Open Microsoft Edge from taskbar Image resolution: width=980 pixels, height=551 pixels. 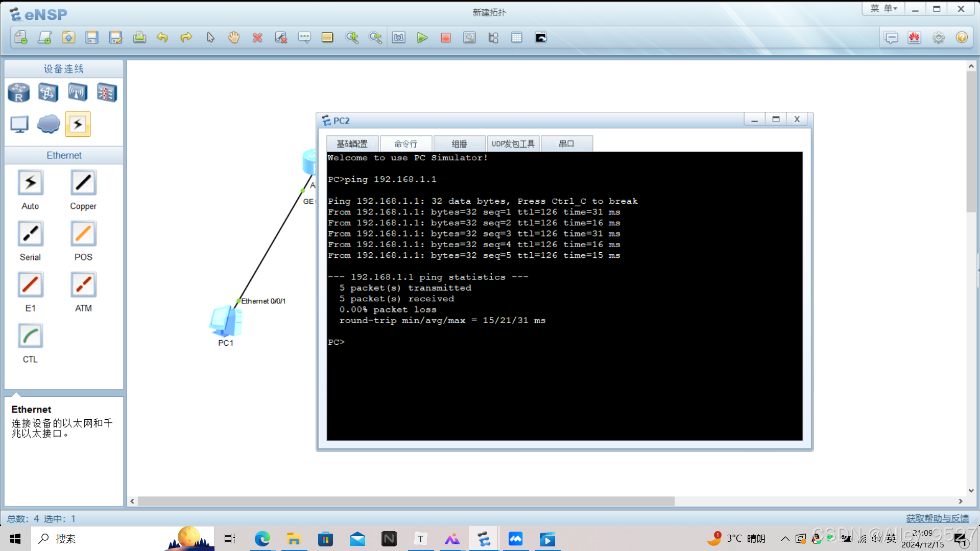(x=262, y=539)
